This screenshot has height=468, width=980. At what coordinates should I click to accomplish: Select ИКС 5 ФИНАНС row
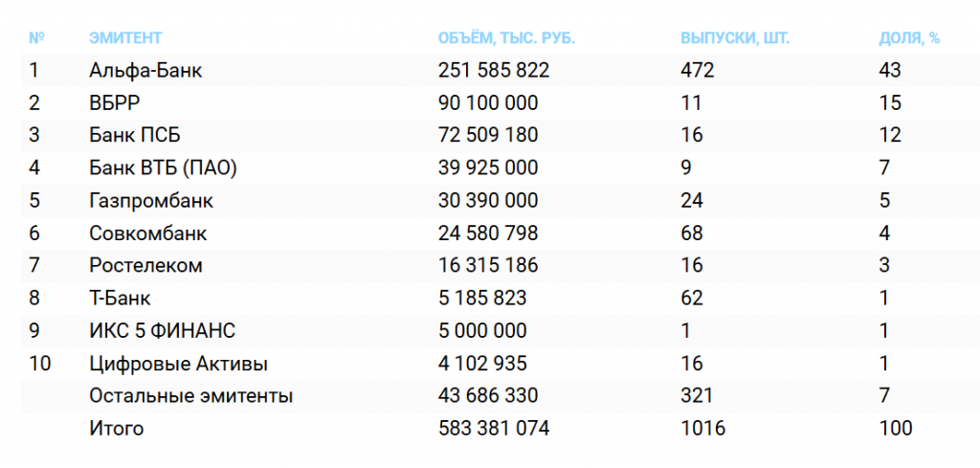pyautogui.click(x=163, y=331)
